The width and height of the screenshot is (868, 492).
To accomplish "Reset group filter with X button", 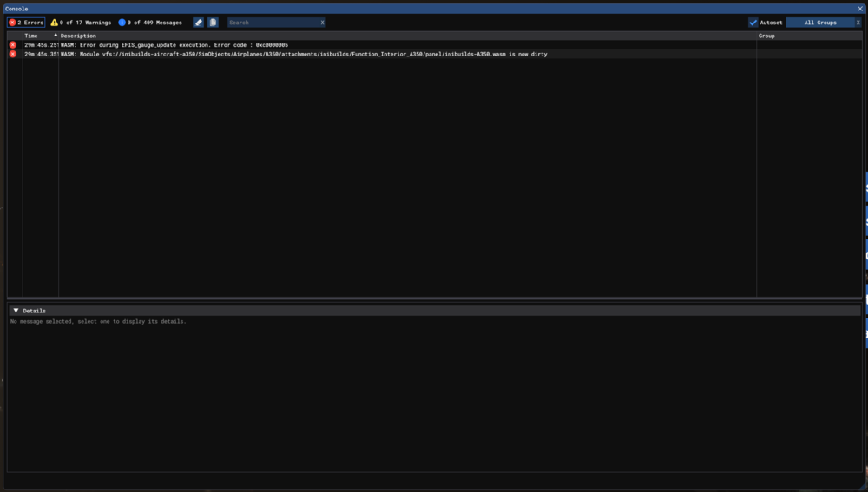I will tap(858, 23).
